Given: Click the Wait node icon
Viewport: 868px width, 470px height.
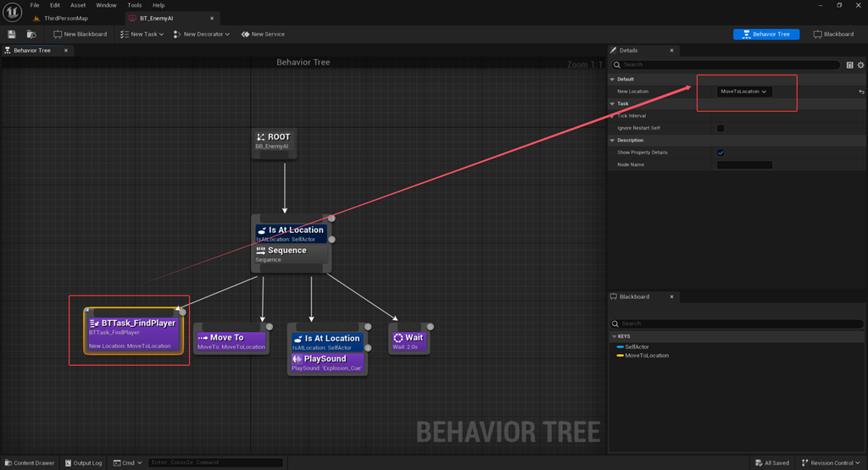Looking at the screenshot, I should click(x=398, y=338).
